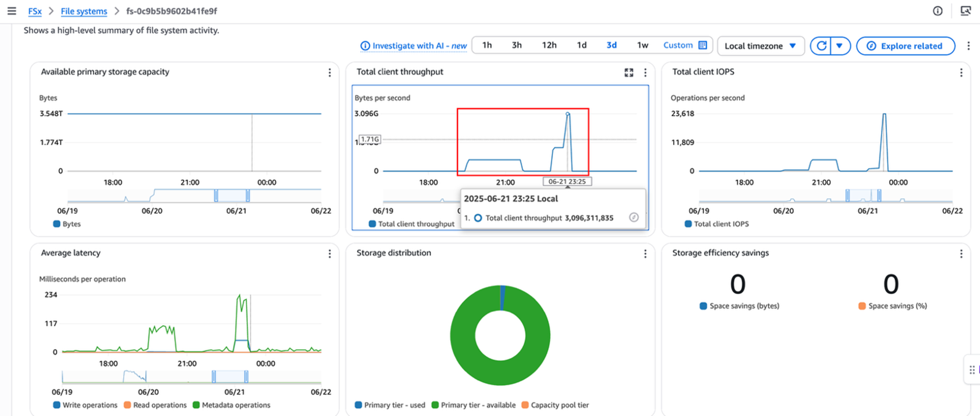
Task: Toggle Primary tier - available legend entry
Action: [x=478, y=405]
